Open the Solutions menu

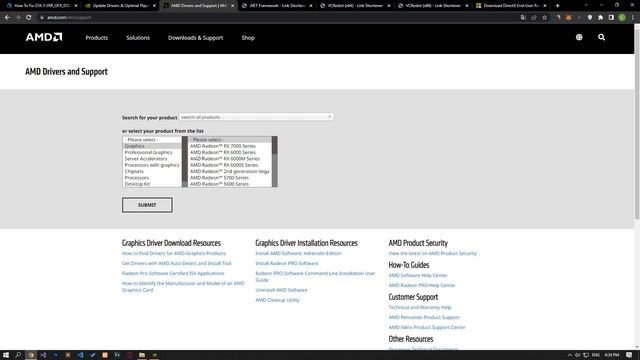[138, 38]
